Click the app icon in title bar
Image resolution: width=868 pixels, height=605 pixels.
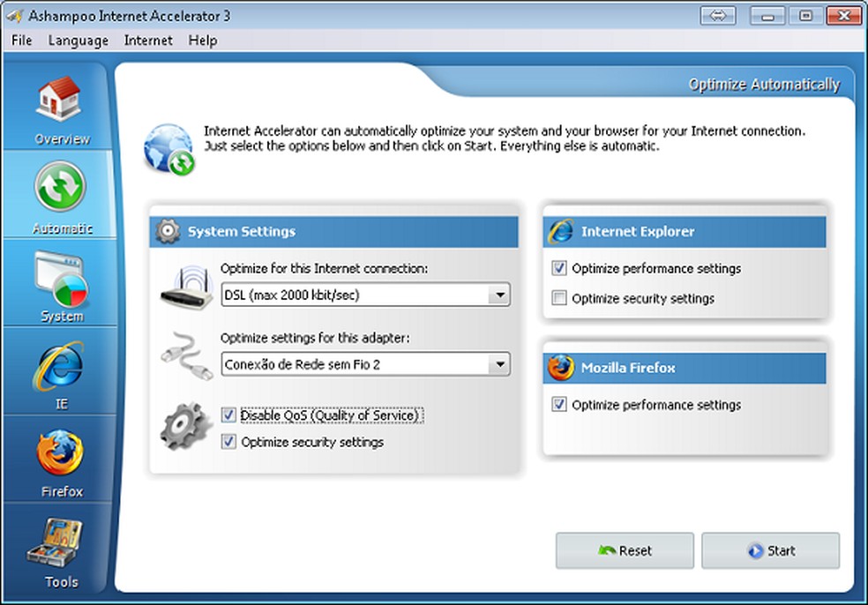[x=14, y=16]
